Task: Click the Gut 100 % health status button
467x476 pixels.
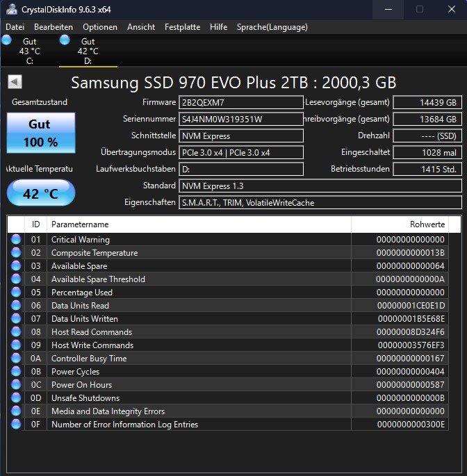Action: pyautogui.click(x=41, y=133)
